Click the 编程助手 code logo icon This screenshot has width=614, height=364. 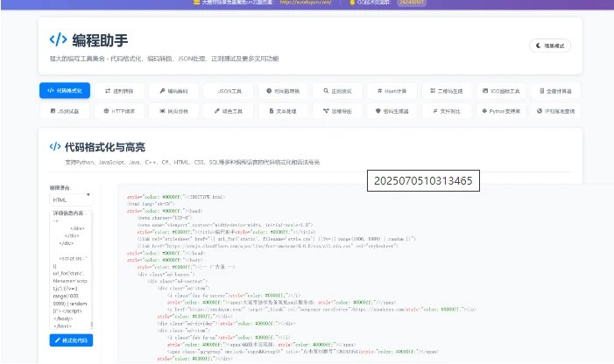[x=58, y=39]
